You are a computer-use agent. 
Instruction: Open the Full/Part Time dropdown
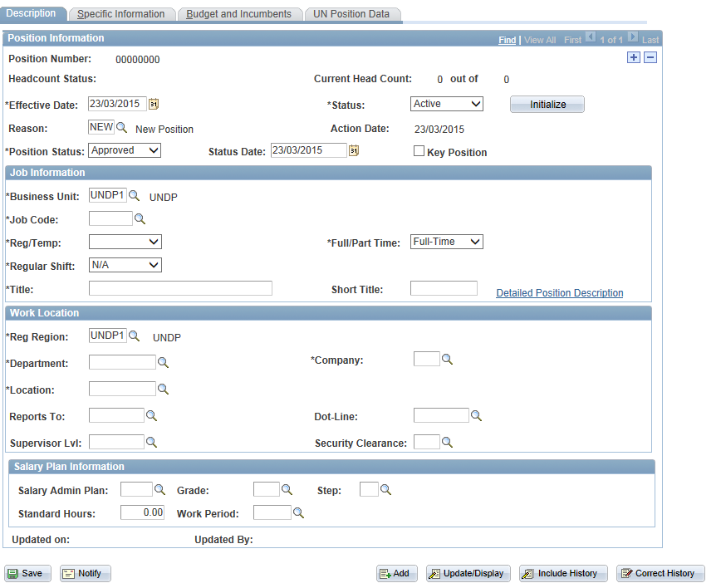tap(447, 242)
